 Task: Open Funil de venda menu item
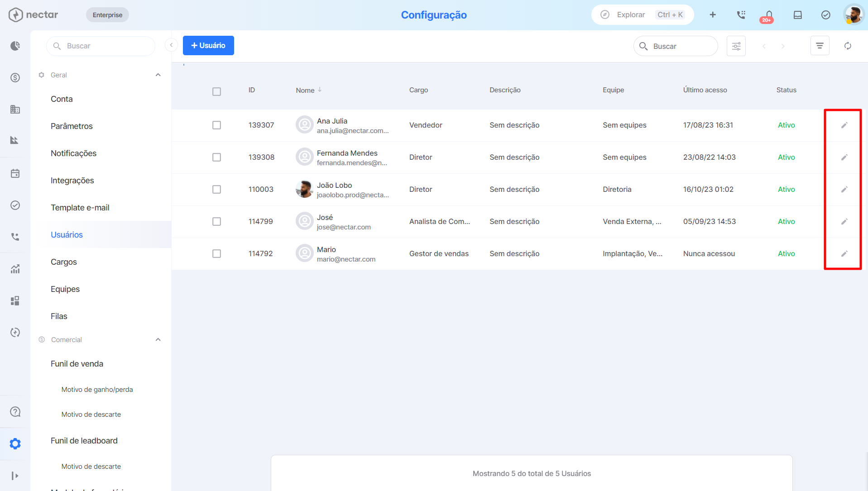pyautogui.click(x=77, y=363)
